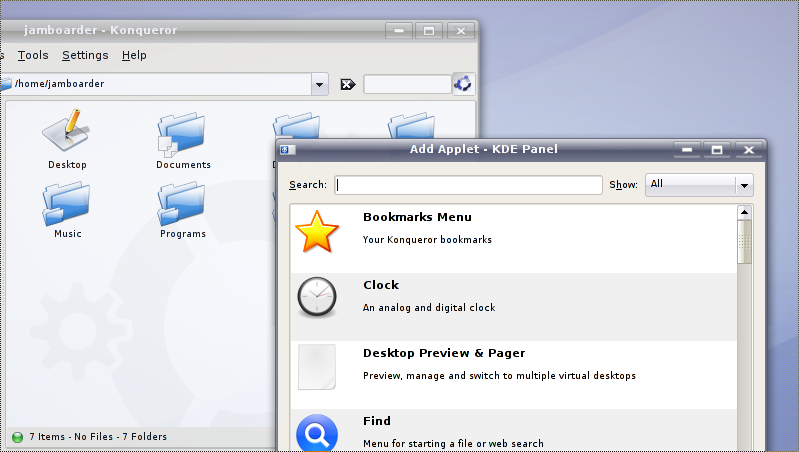Viewport: 799px width, 452px height.
Task: Minimize the Konqueror window
Action: [399, 31]
